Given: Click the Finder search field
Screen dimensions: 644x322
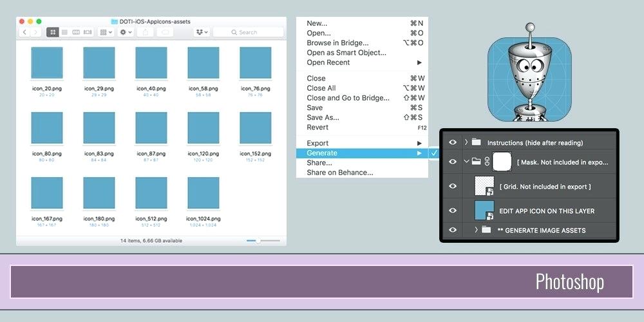Looking at the screenshot, I should [x=248, y=32].
